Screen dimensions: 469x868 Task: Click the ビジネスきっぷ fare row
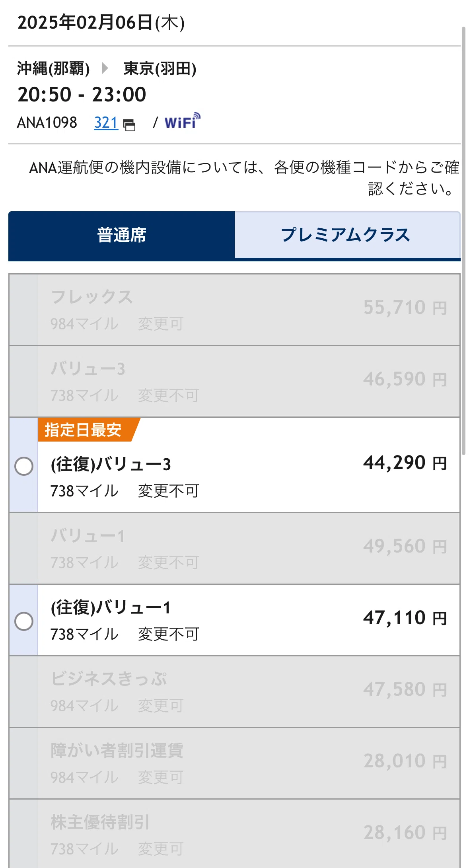234,691
